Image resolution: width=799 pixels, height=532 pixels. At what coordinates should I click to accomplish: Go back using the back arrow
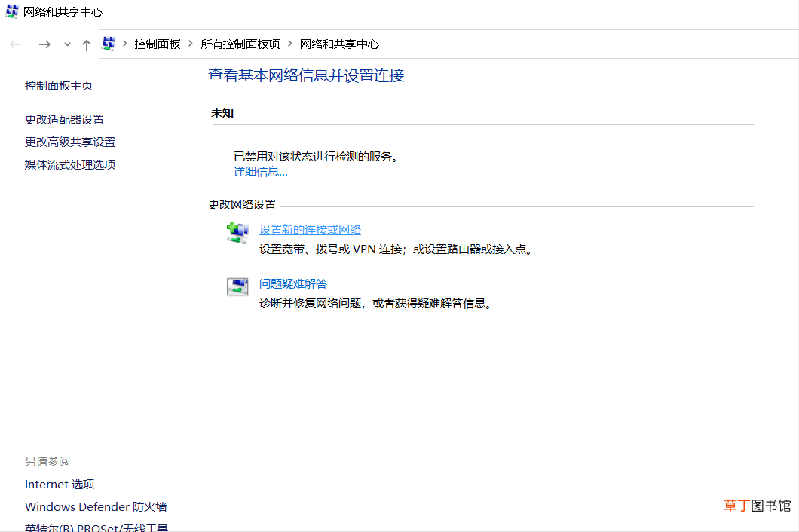click(x=16, y=45)
